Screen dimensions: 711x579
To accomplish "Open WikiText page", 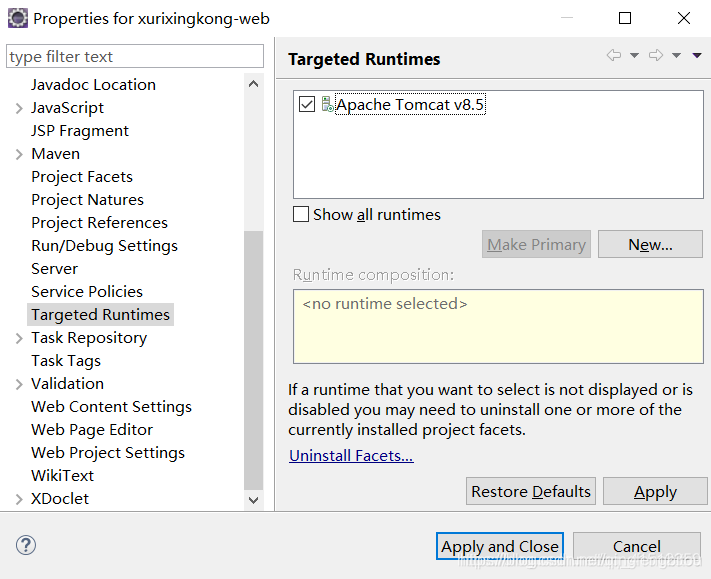I will [x=63, y=476].
